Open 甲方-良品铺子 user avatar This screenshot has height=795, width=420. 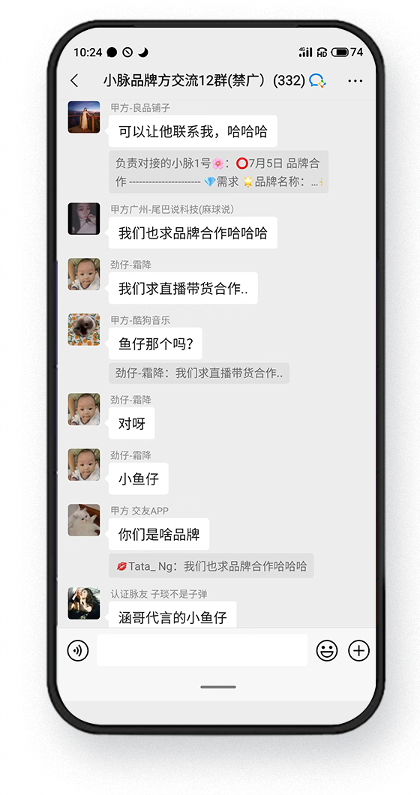pyautogui.click(x=84, y=117)
